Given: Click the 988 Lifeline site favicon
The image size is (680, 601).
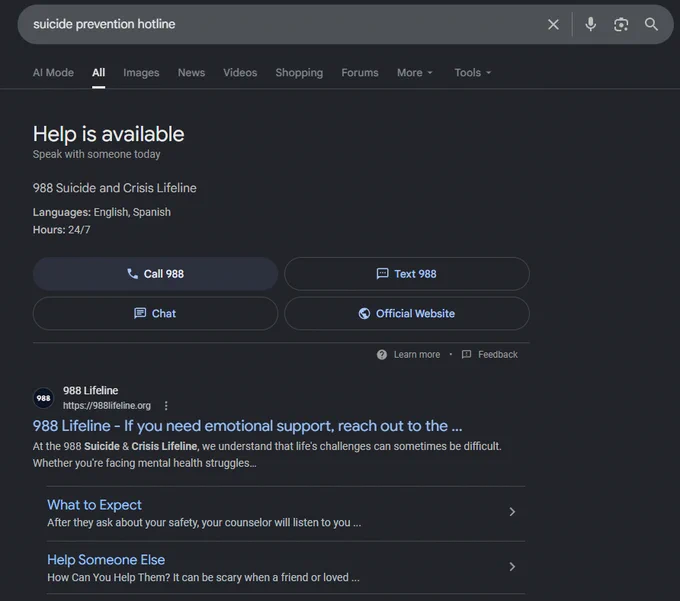Looking at the screenshot, I should click(x=43, y=398).
